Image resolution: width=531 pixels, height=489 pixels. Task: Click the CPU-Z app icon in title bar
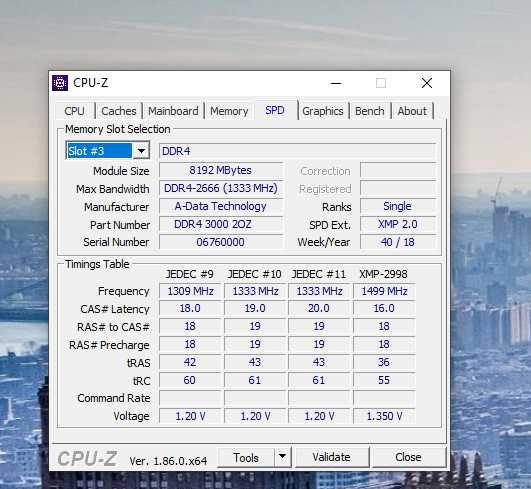pos(60,83)
